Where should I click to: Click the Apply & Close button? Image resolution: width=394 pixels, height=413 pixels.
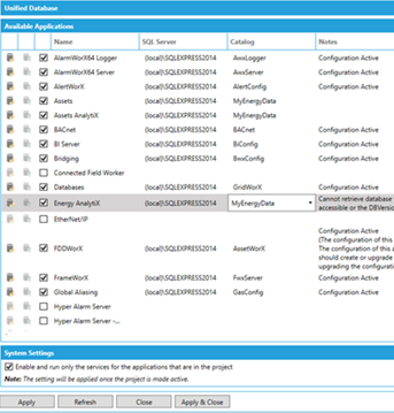202,402
